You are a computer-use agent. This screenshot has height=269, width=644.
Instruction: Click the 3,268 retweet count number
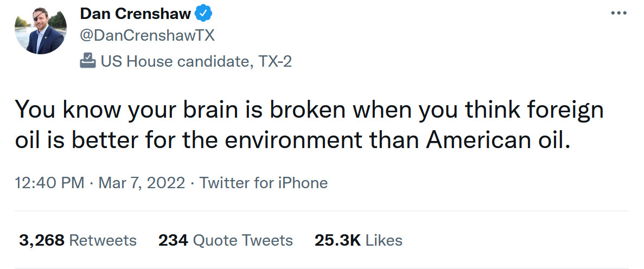42,240
